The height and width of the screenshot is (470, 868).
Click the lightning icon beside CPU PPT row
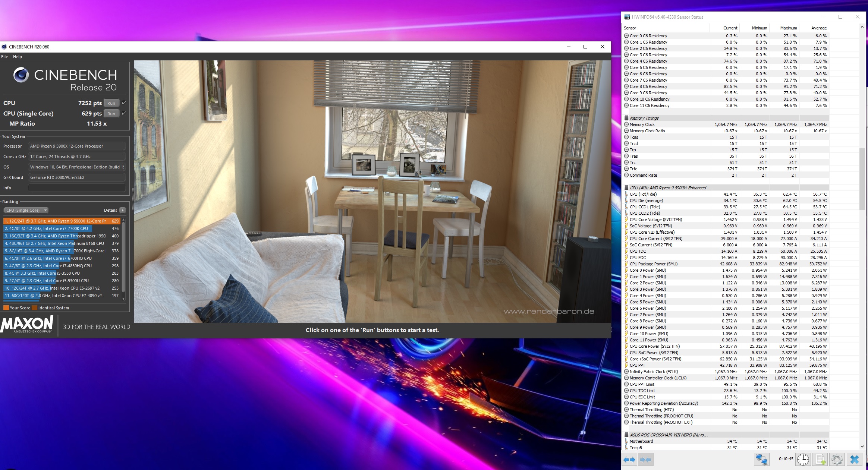(x=626, y=365)
